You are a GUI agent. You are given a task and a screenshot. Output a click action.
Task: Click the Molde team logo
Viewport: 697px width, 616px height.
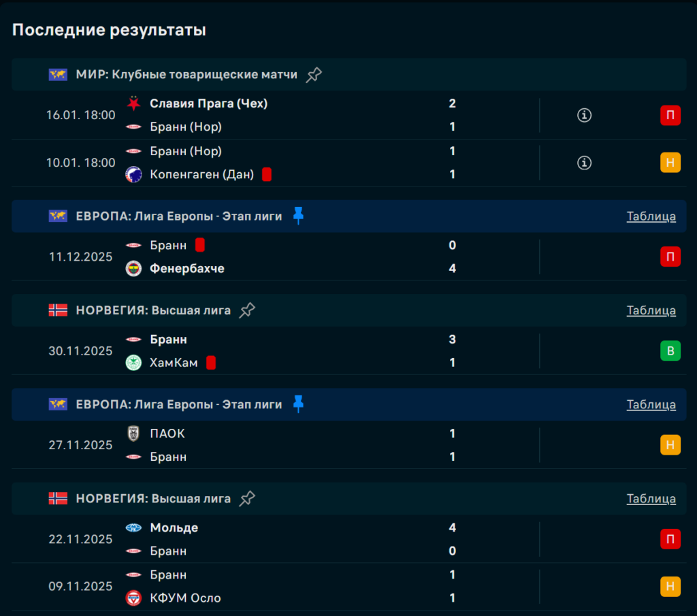(x=134, y=528)
